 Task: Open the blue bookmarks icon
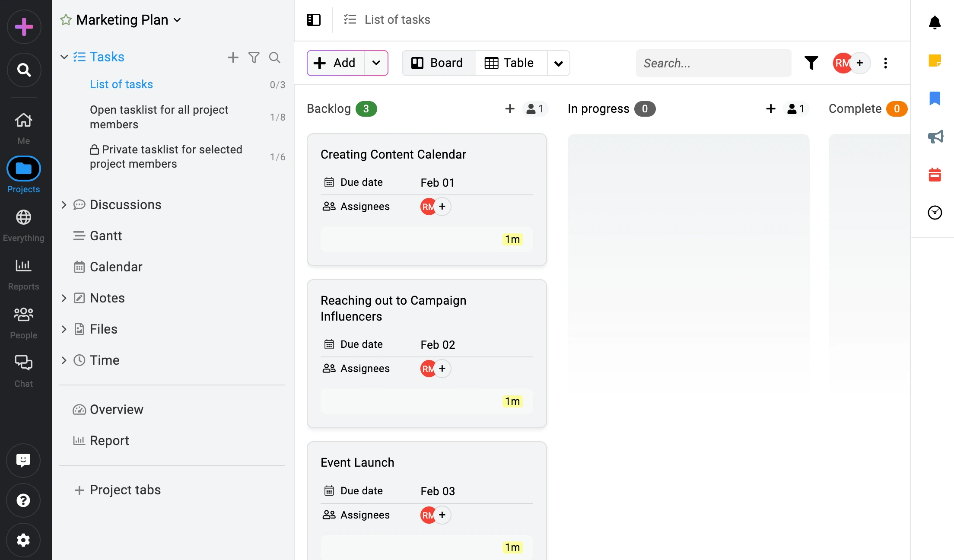(935, 99)
